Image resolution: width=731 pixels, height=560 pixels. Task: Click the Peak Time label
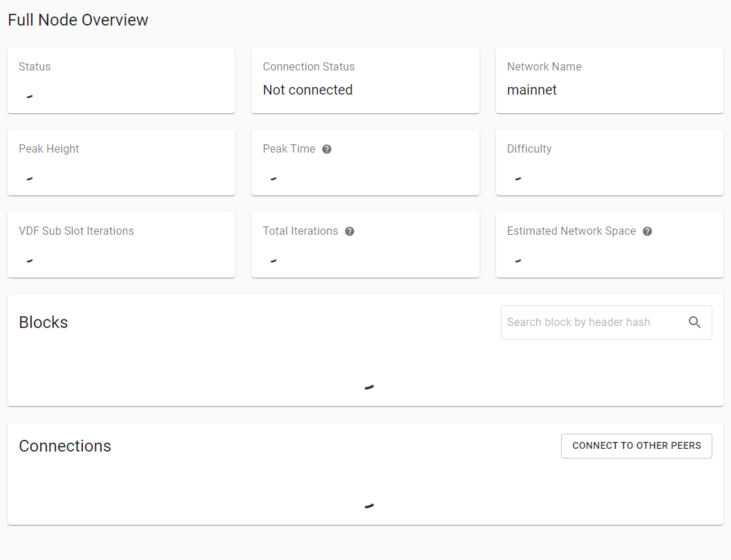pyautogui.click(x=289, y=148)
